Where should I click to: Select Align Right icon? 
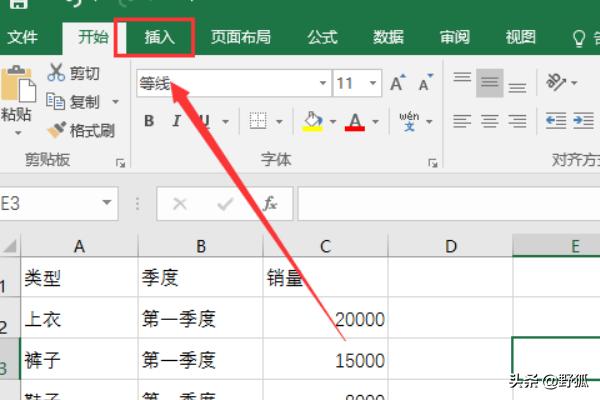coord(517,121)
